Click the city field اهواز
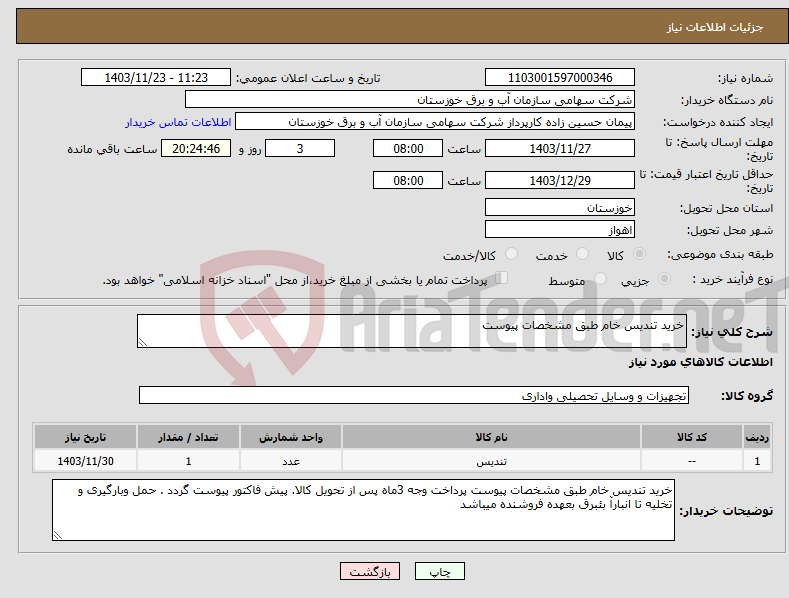Viewport: 789px width, 598px height. click(x=560, y=230)
